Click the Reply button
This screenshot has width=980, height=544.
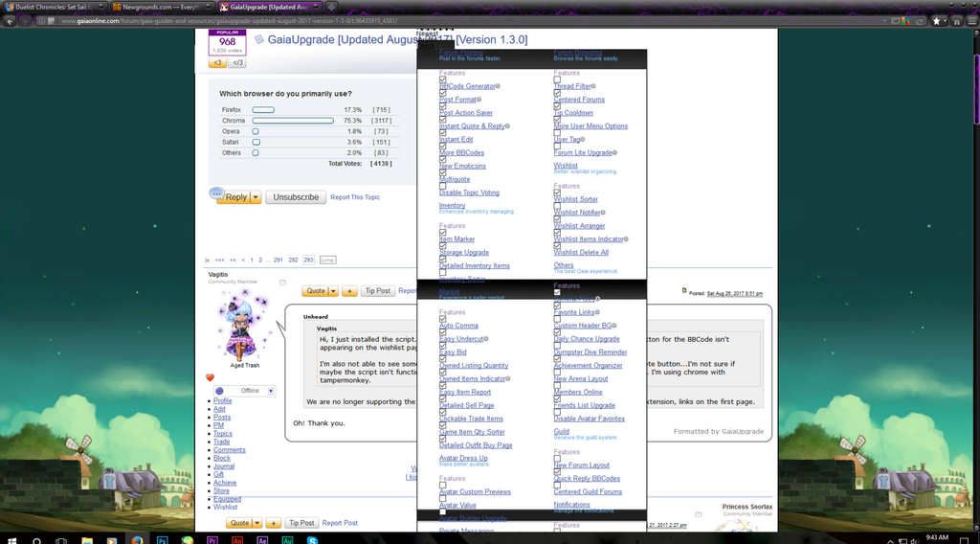coord(235,197)
